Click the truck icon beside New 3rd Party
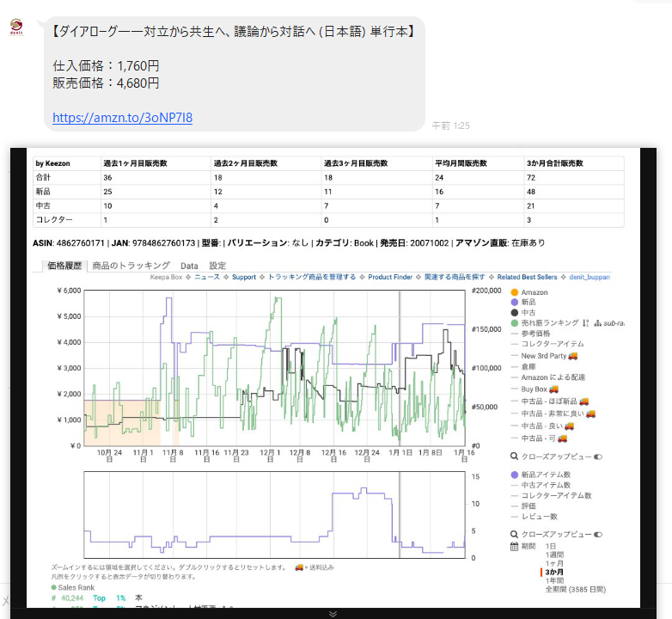This screenshot has height=619, width=672. coord(572,355)
